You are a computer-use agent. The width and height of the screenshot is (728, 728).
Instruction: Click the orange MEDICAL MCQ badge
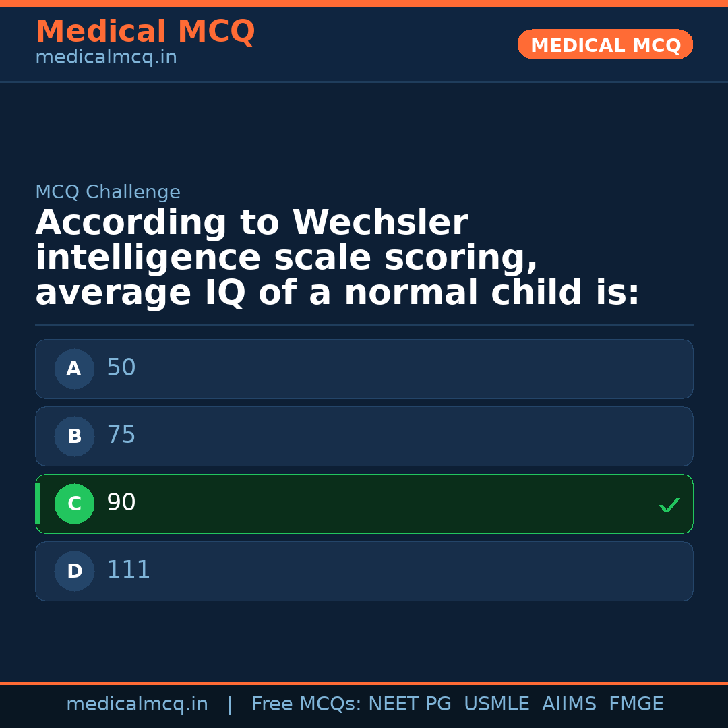(x=605, y=44)
